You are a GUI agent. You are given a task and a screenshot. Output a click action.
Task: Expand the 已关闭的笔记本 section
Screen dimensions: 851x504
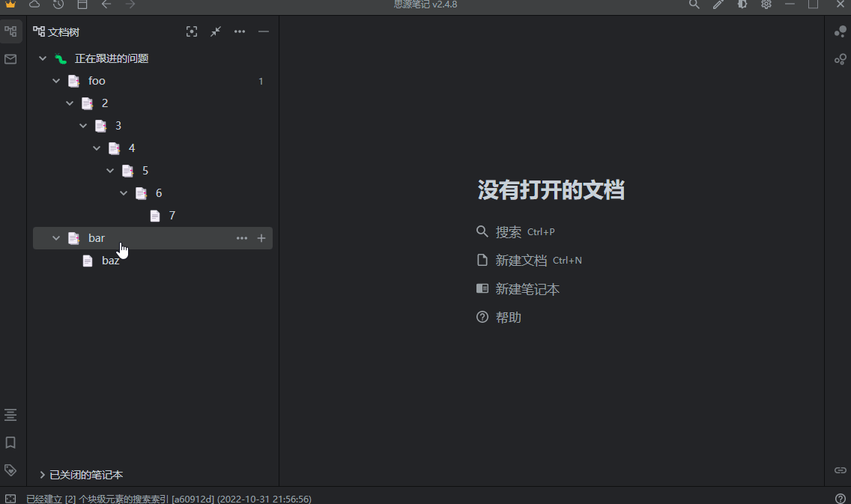[x=82, y=474]
